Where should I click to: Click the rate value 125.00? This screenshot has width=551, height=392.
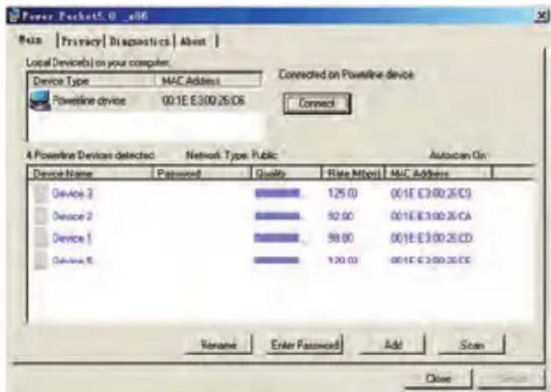pos(343,194)
